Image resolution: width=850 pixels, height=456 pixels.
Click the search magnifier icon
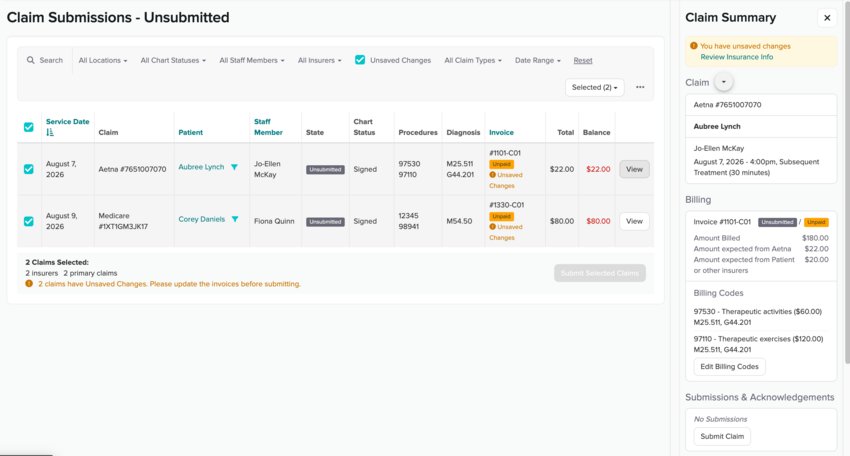pos(31,60)
